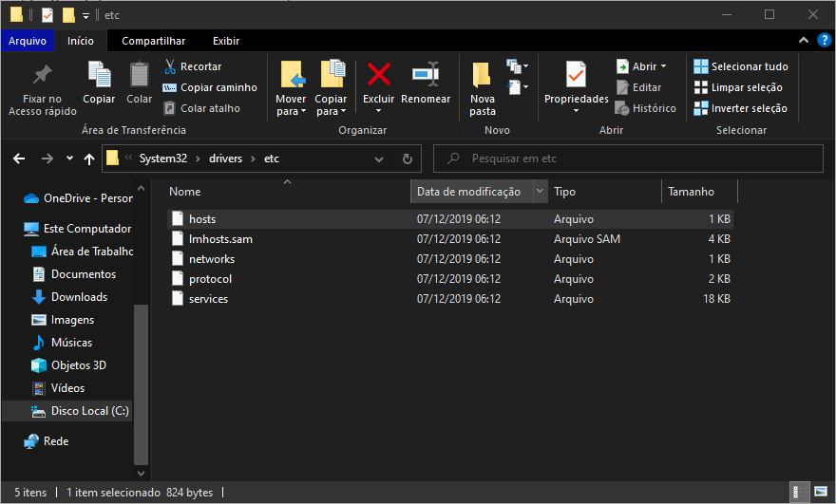
Task: Open the Arquivo menu tab
Action: click(28, 41)
